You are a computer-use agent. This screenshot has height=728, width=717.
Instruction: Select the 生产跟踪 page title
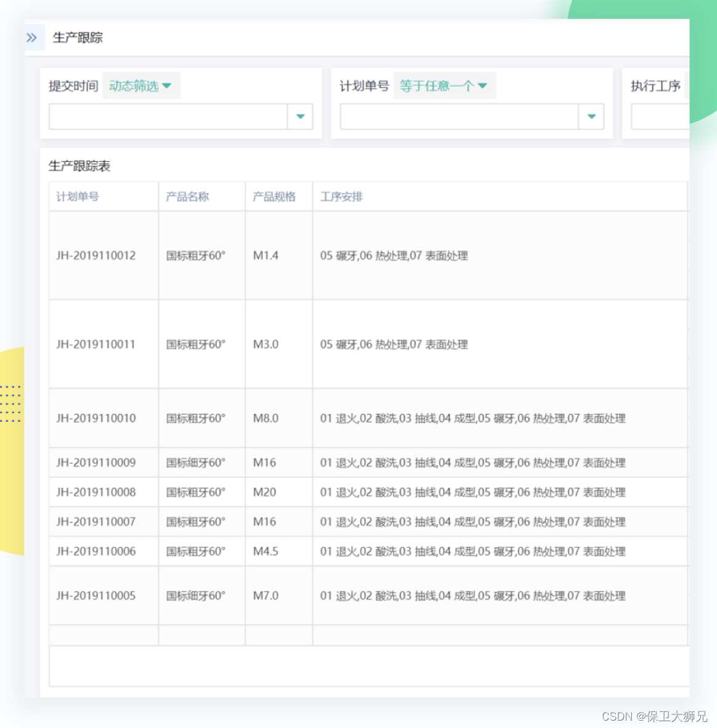78,38
